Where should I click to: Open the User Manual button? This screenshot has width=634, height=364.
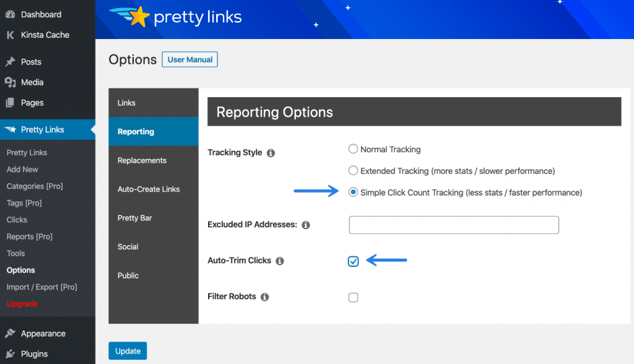189,59
